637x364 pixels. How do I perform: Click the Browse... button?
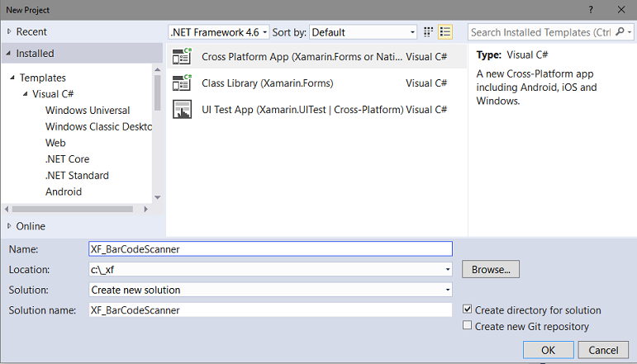point(490,269)
